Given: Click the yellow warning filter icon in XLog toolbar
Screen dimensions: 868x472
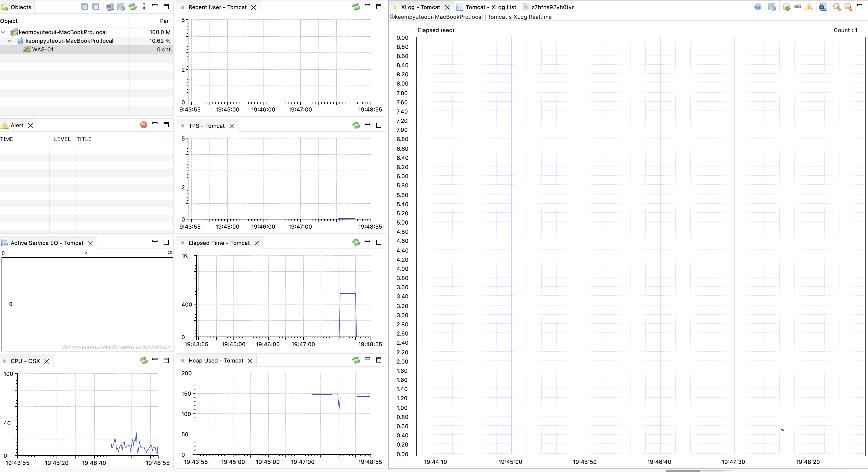Looking at the screenshot, I should [x=809, y=7].
